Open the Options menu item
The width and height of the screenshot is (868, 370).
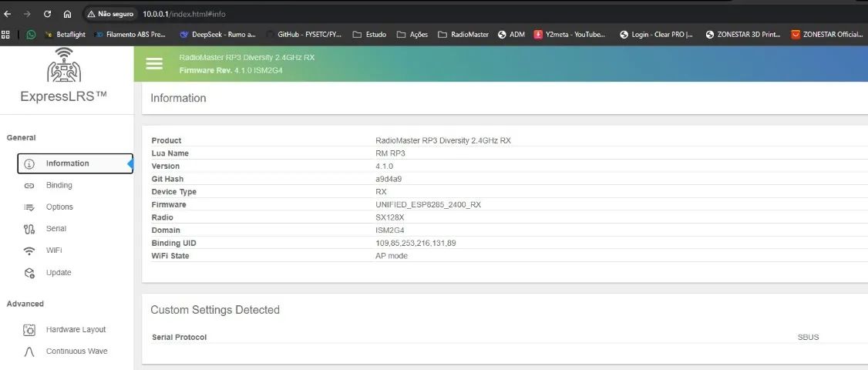click(59, 207)
